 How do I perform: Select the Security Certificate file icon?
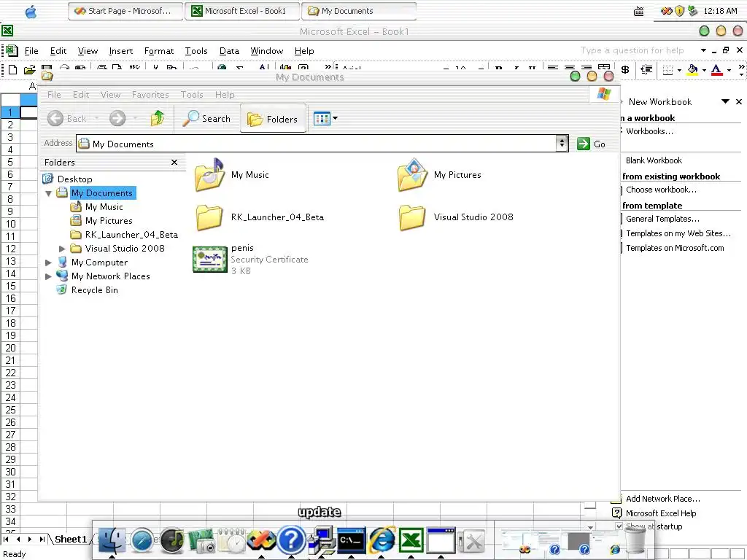coord(209,260)
